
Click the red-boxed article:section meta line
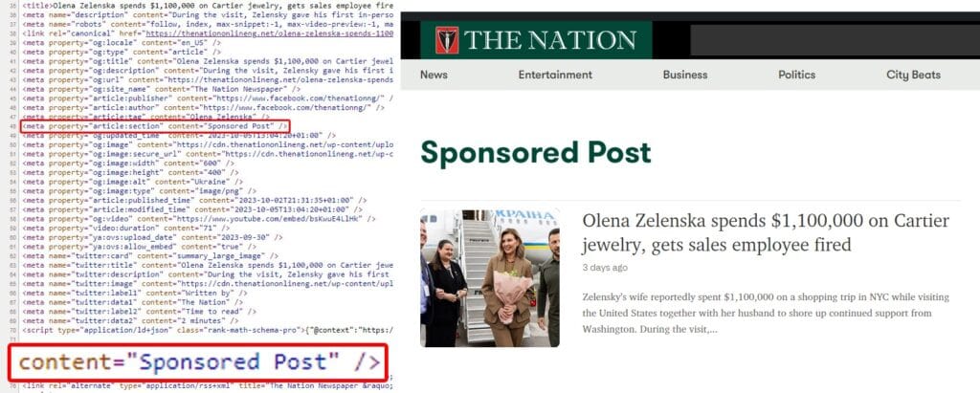pos(155,126)
